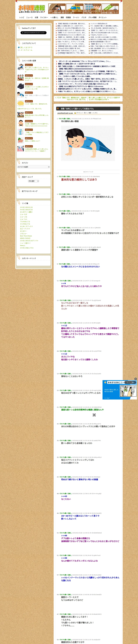138x644 pixels.
Task: Open the ニュース menu item
Action: 30,17
